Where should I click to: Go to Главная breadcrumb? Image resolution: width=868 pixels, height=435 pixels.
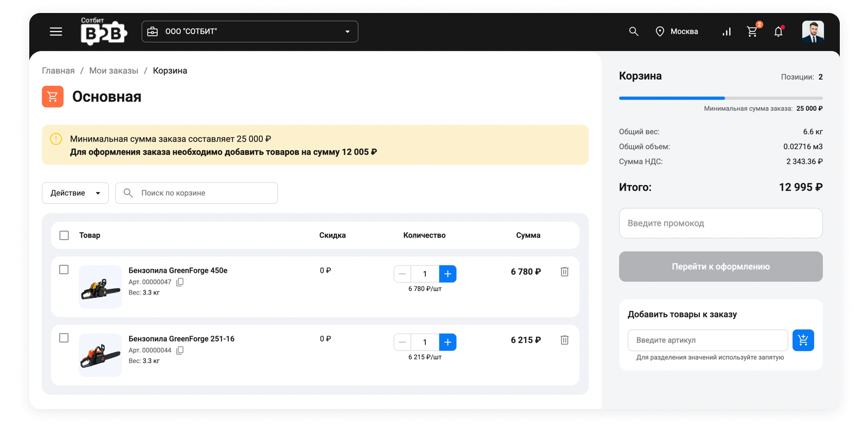point(58,71)
